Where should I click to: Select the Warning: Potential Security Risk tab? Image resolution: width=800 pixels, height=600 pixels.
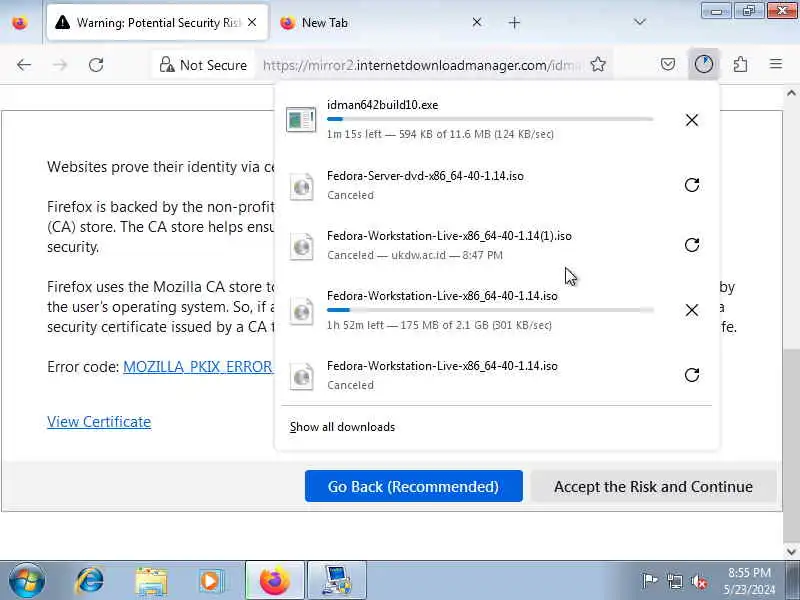tap(157, 22)
